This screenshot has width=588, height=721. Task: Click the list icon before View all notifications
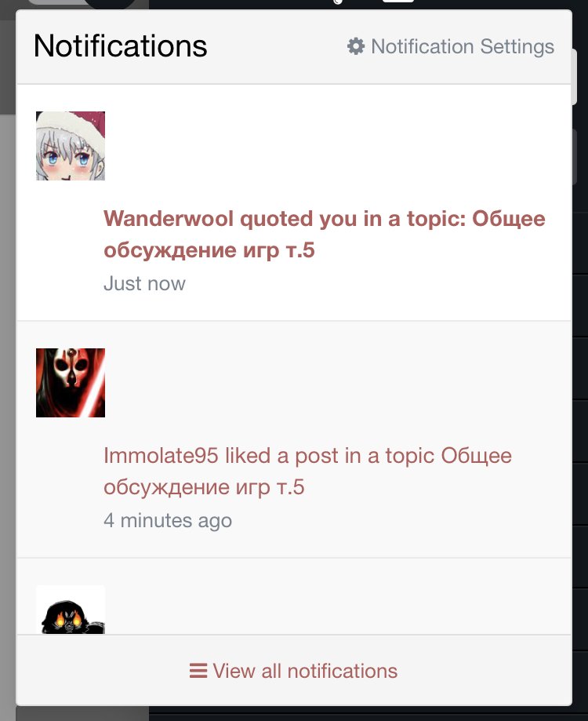198,671
